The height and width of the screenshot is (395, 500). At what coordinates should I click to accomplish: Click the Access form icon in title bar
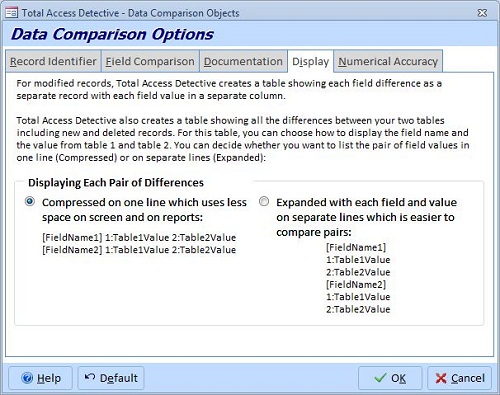pos(12,13)
